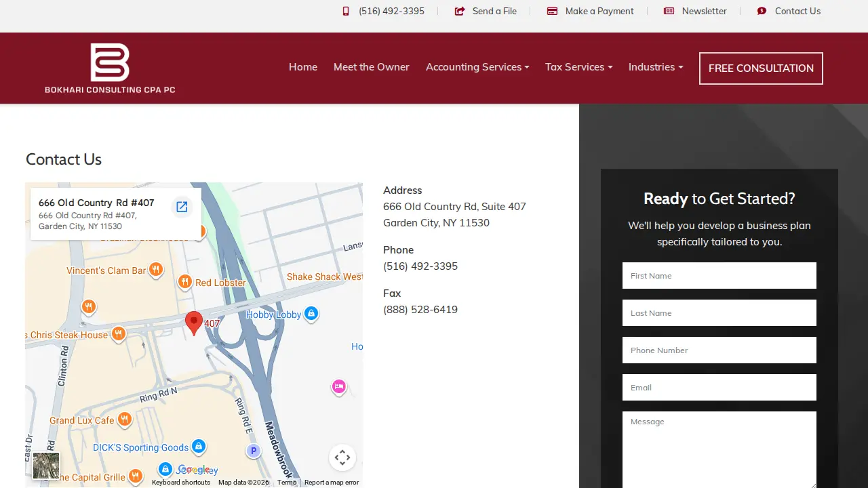This screenshot has height=488, width=868.
Task: Click the Send a File share icon
Action: [460, 11]
